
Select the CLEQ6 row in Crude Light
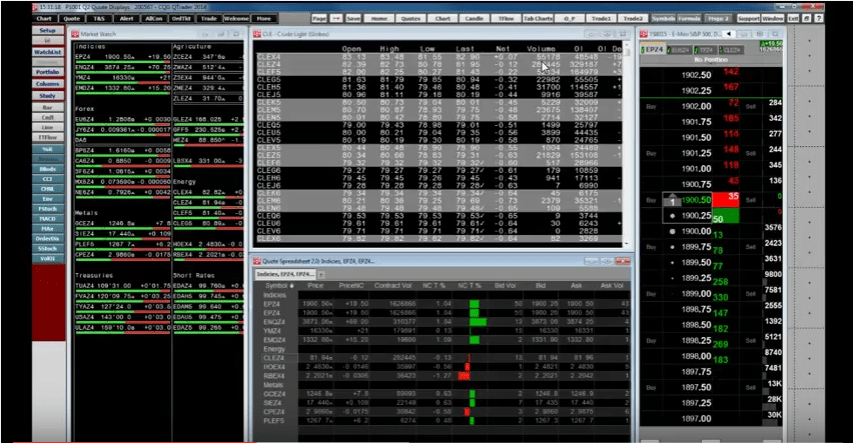pos(438,216)
